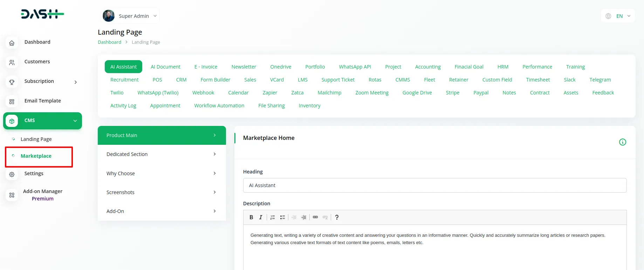This screenshot has width=644, height=270.
Task: Click the info icon in Marketplace Home
Action: point(622,142)
